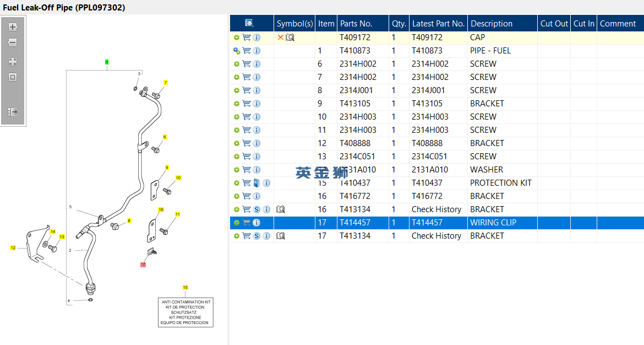Open the blue book icon on PROTECTION KIT row

256,183
